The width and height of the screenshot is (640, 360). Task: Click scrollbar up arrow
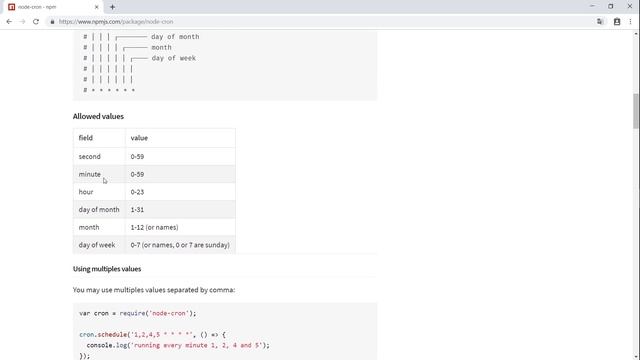click(636, 33)
